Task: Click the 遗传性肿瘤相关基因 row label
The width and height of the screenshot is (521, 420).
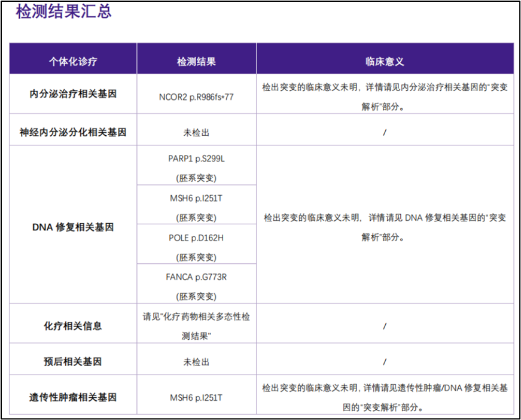Action: pos(72,395)
